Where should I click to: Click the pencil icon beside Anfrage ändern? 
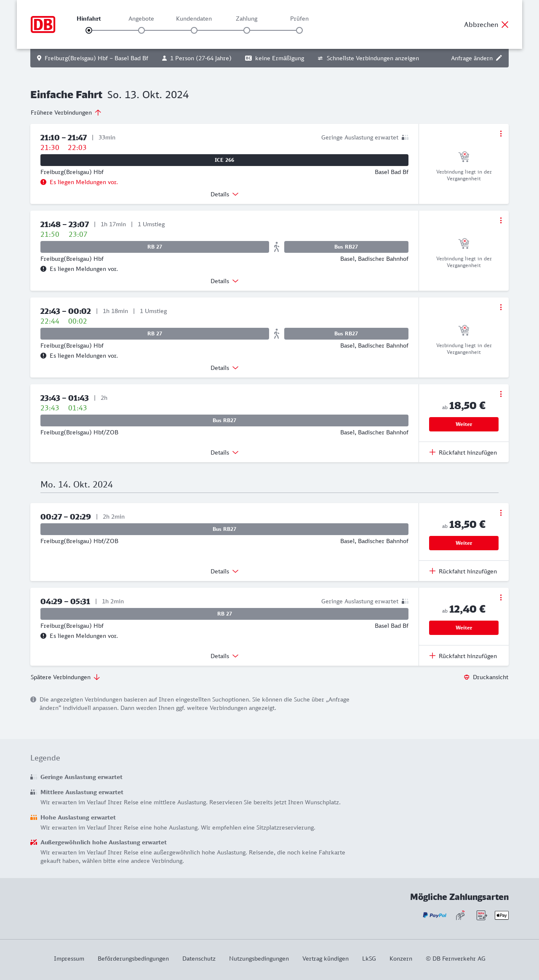coord(499,58)
